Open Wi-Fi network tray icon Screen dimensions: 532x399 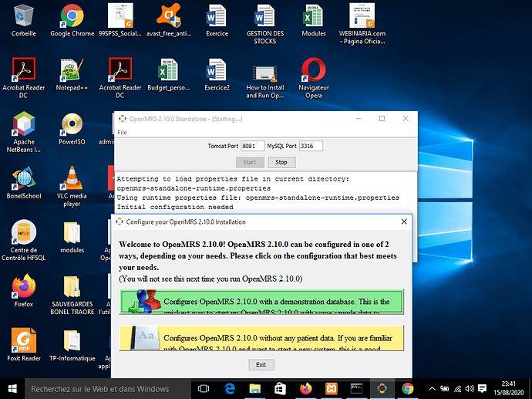click(457, 389)
